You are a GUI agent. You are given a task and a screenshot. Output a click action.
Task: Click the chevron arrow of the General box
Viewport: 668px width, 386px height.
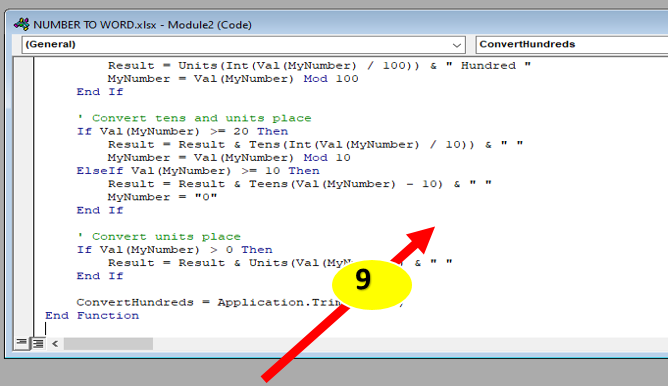click(456, 45)
